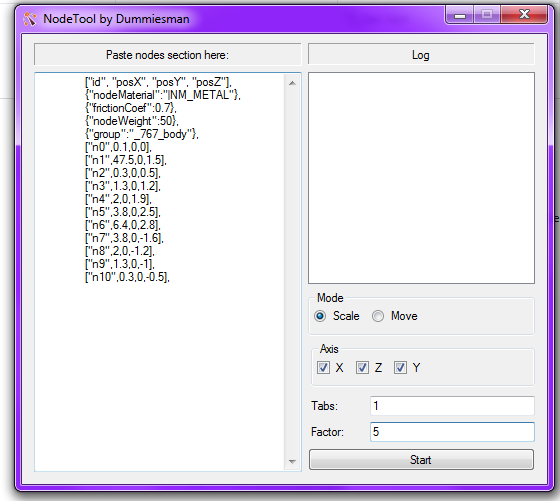
Task: Uncheck the Y axis checkbox
Action: coord(400,367)
